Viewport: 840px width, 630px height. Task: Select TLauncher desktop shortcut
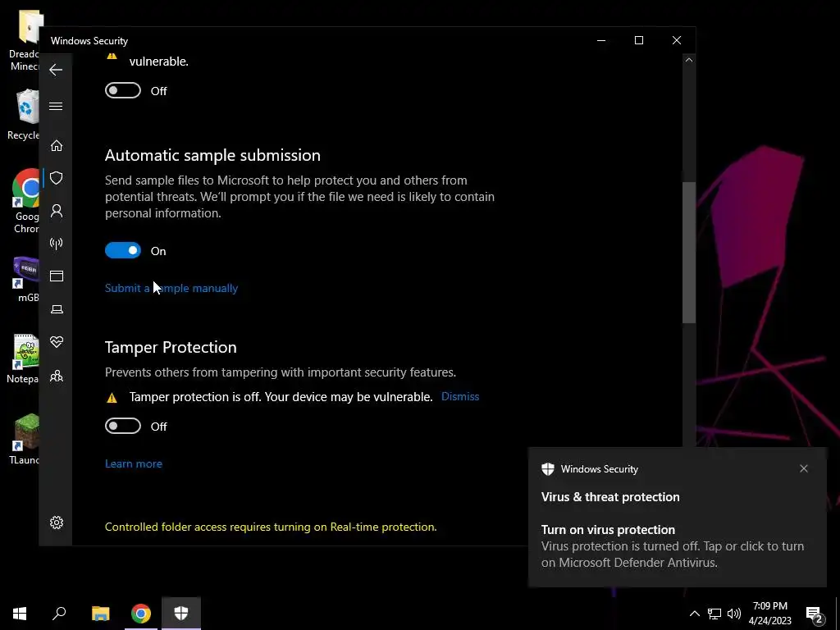25,440
